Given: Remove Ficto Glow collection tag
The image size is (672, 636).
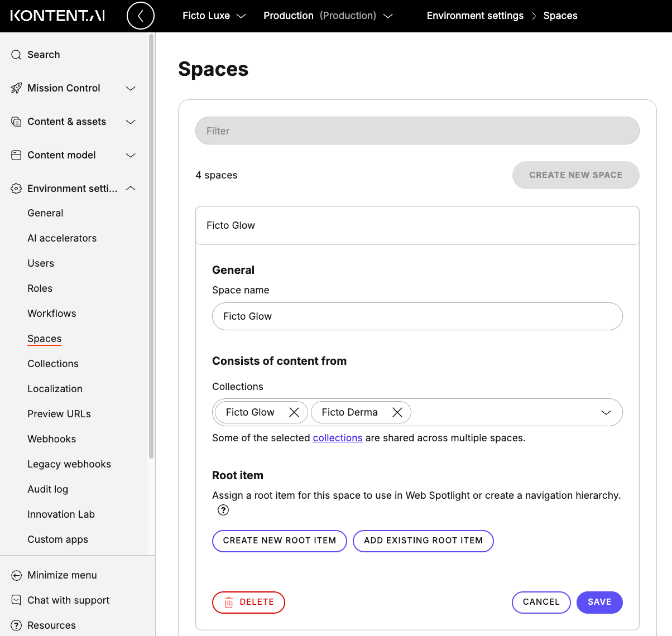Looking at the screenshot, I should (294, 412).
